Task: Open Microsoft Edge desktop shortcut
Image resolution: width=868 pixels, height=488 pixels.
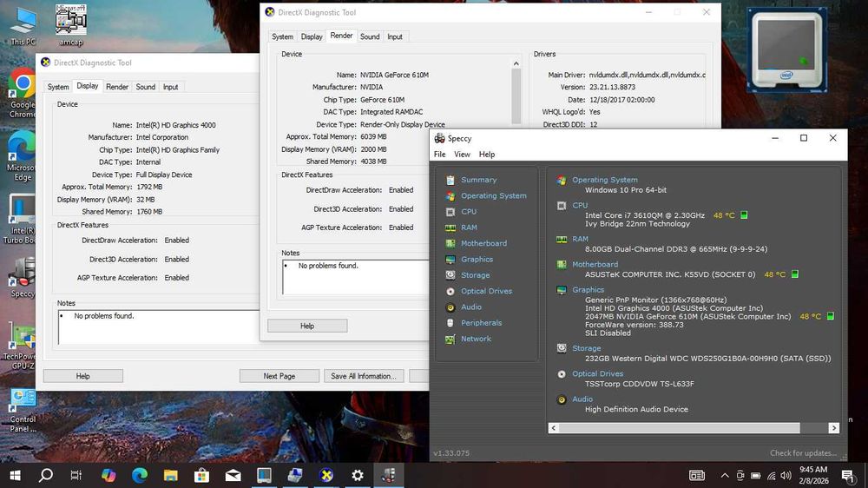Action: (23, 156)
